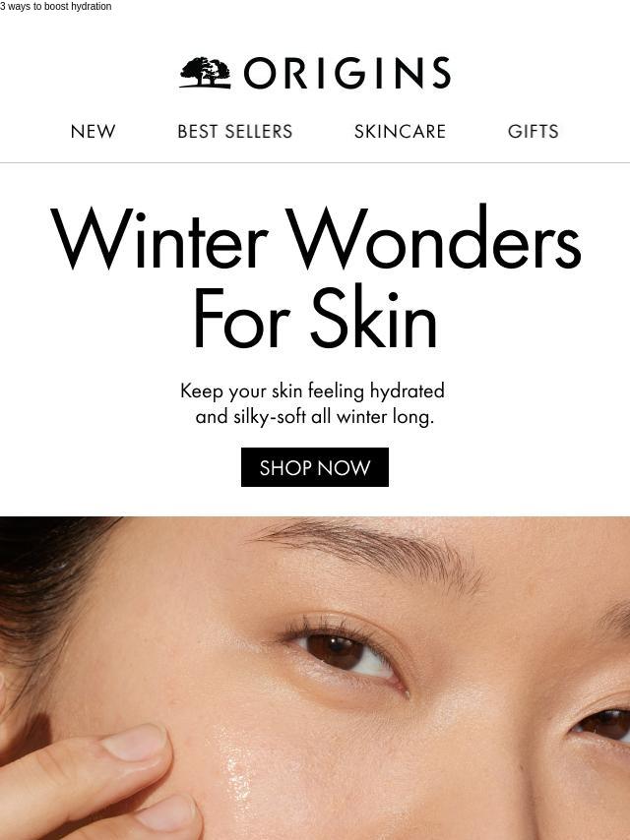Click the '3 ways to boost hydration' preheader
630x840 pixels.
click(x=56, y=7)
